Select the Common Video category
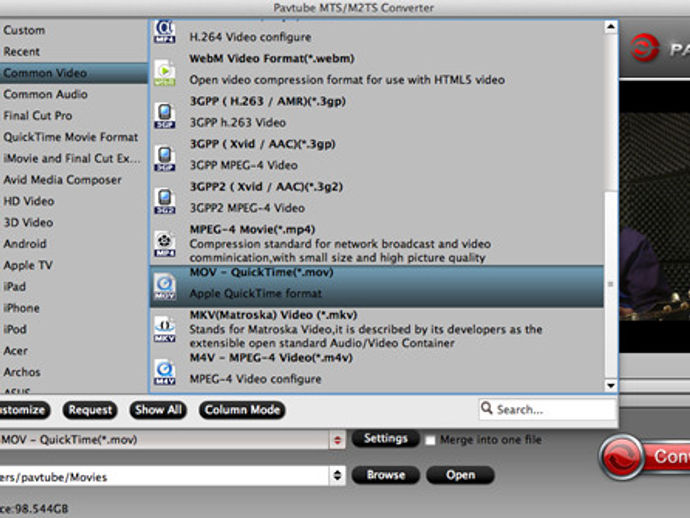Viewport: 690px width, 518px height. click(73, 73)
